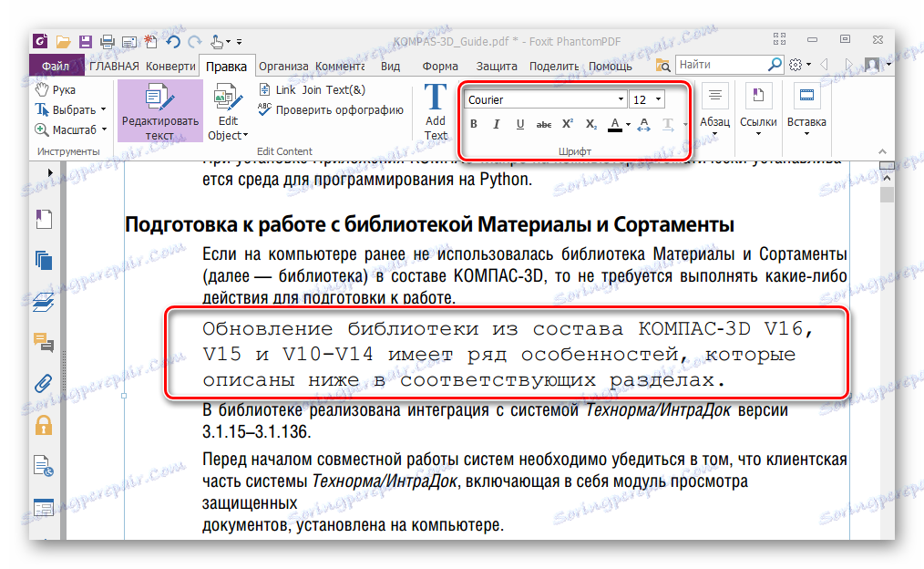Screen dimensions: 924x569
Task: Switch to the Организа tab
Action: click(283, 66)
